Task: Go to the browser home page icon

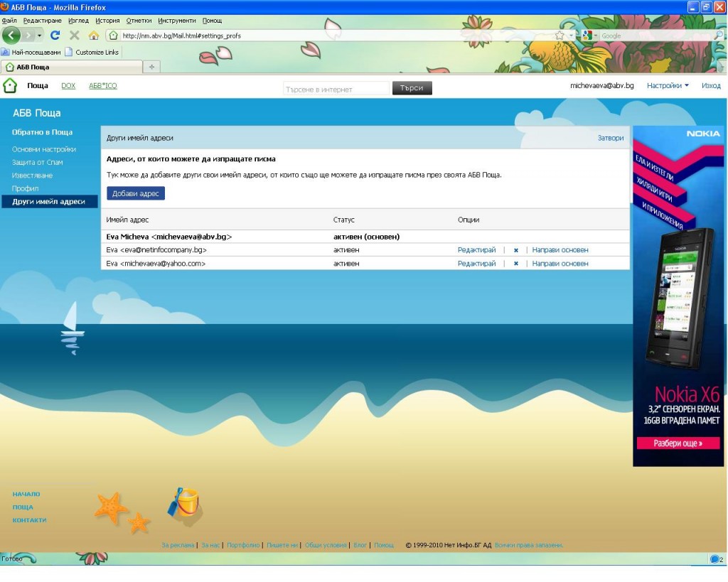Action: click(93, 35)
